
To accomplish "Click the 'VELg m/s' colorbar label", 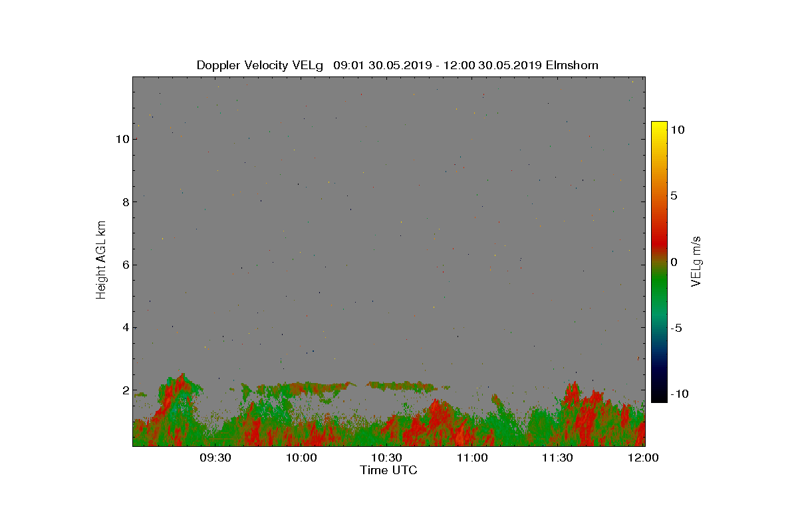I will click(696, 261).
